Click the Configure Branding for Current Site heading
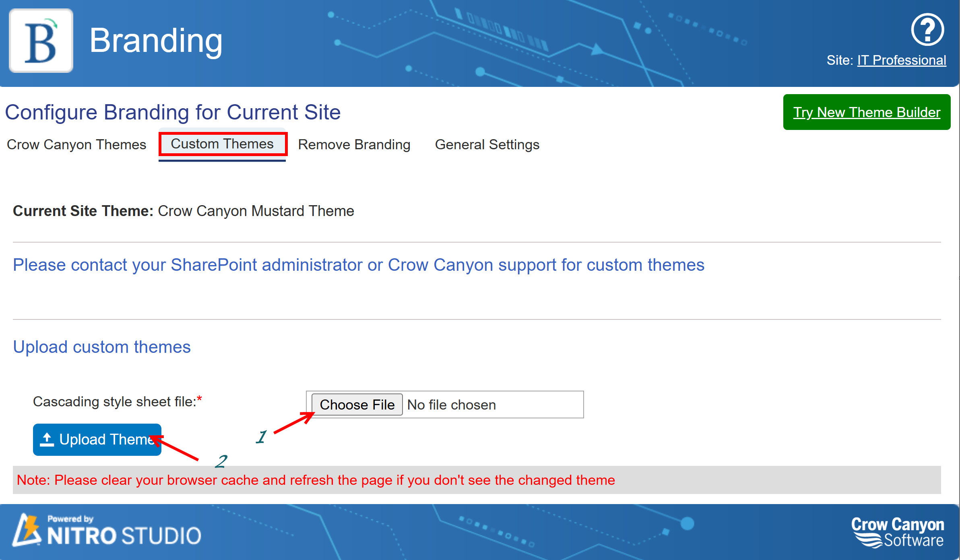Image resolution: width=960 pixels, height=560 pixels. 173,112
